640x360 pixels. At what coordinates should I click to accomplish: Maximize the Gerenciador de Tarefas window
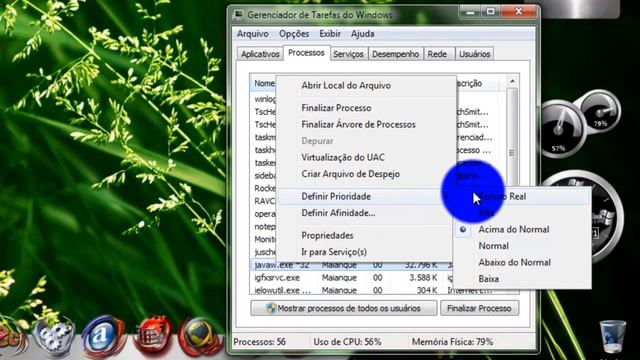(x=491, y=12)
